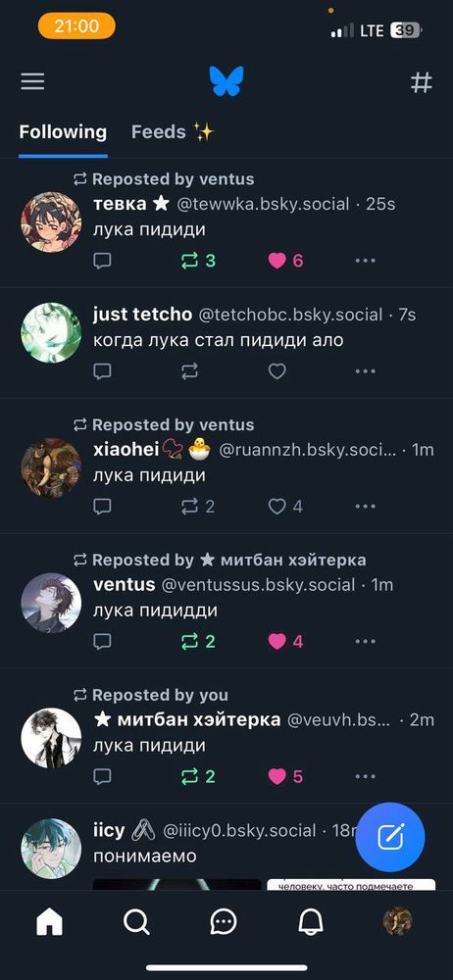Click the blue butterfly Bluesky logo

point(226,81)
